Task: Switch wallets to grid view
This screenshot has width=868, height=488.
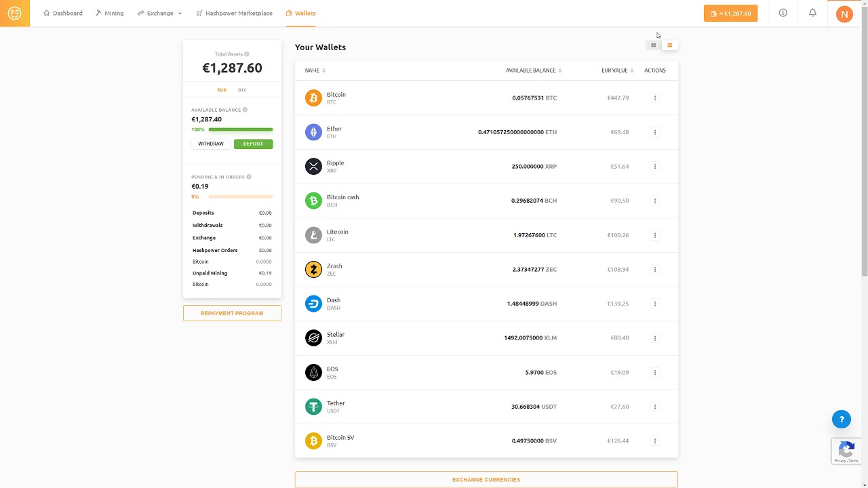Action: (x=654, y=45)
